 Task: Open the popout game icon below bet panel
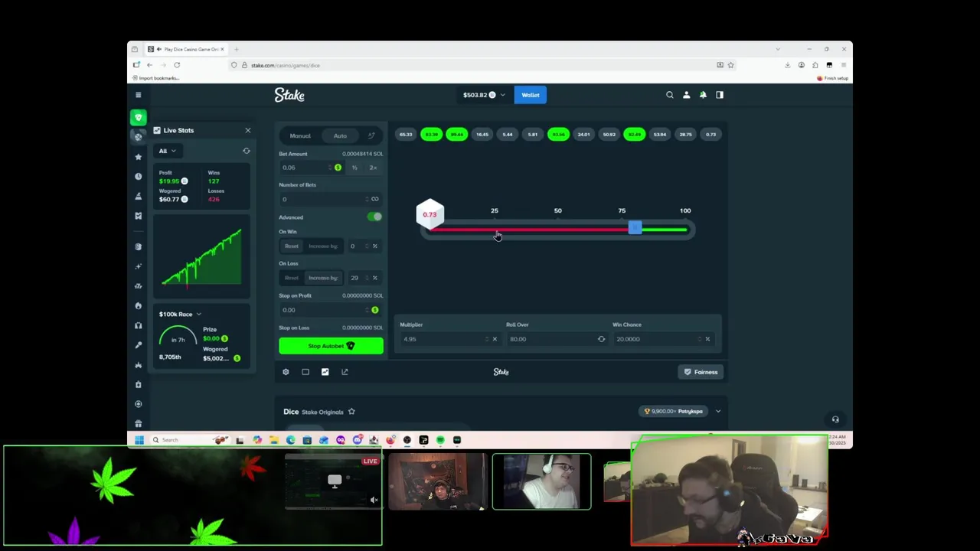[345, 372]
